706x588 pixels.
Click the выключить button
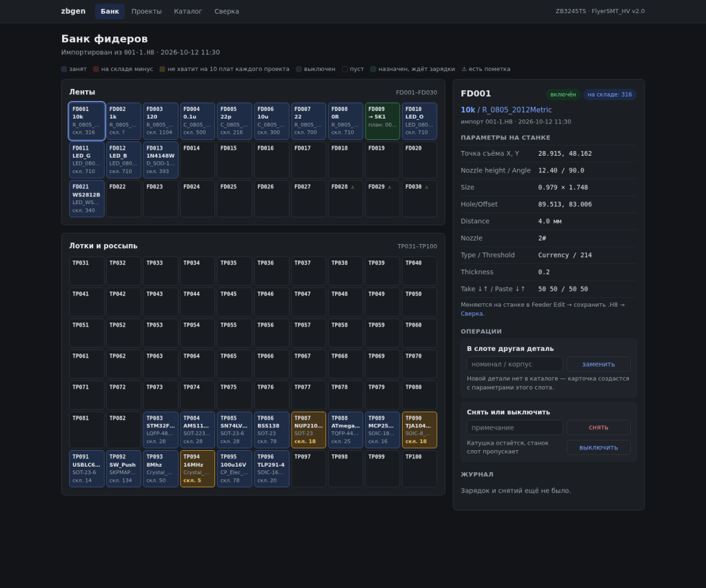click(x=598, y=447)
